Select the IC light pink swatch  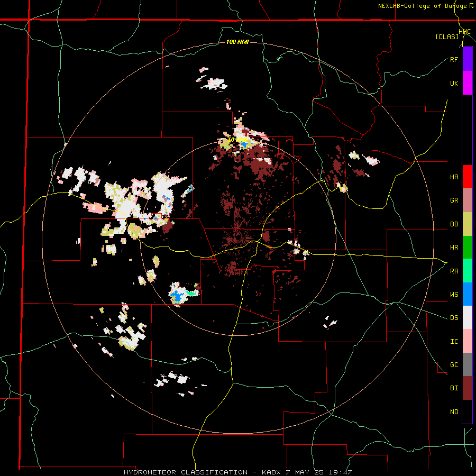(467, 341)
